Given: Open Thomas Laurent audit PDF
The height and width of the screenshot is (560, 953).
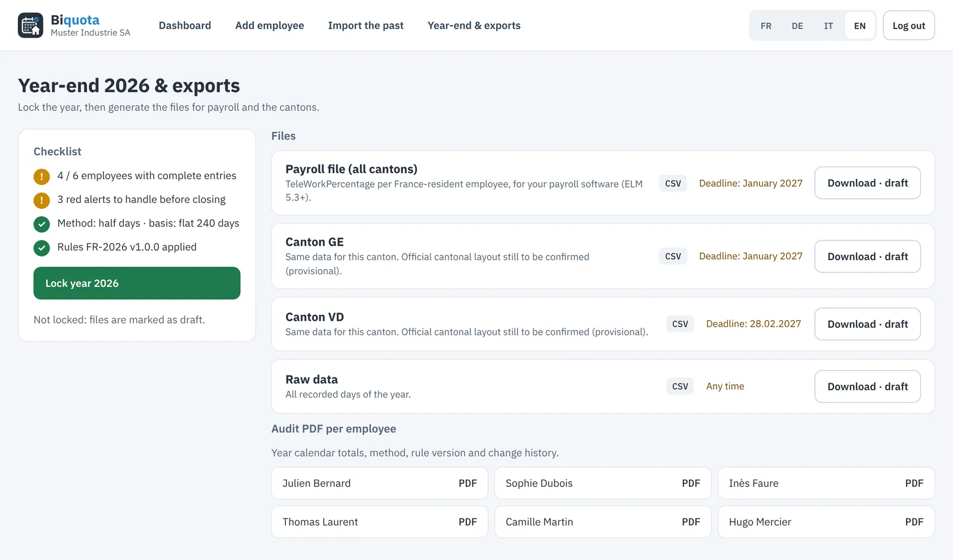Looking at the screenshot, I should point(379,522).
